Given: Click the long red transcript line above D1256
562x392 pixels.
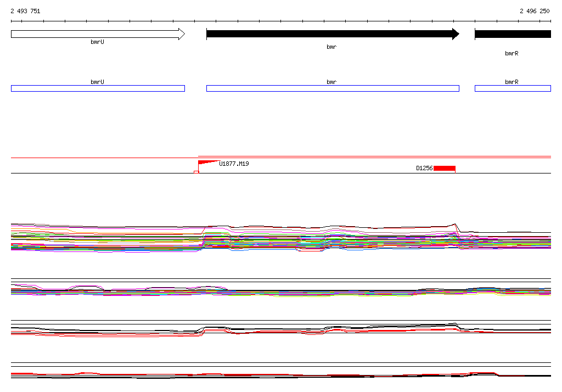Looking at the screenshot, I should point(374,156).
